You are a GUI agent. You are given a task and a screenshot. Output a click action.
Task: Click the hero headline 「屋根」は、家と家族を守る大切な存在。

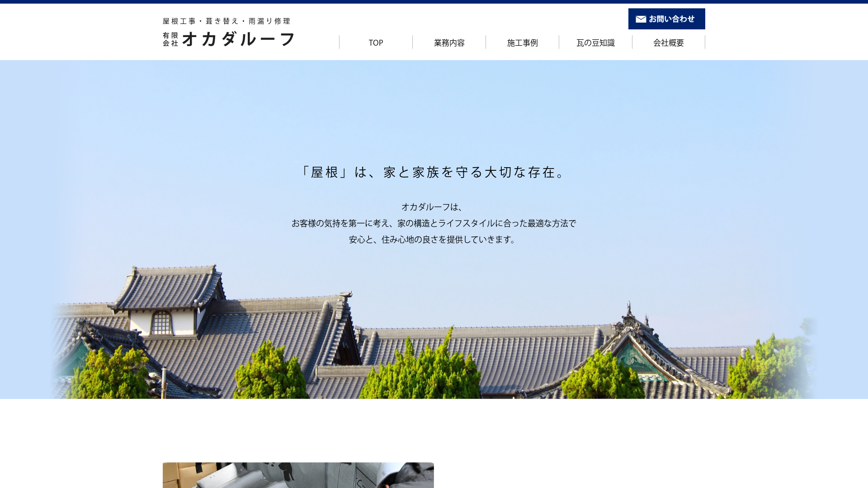tap(433, 172)
